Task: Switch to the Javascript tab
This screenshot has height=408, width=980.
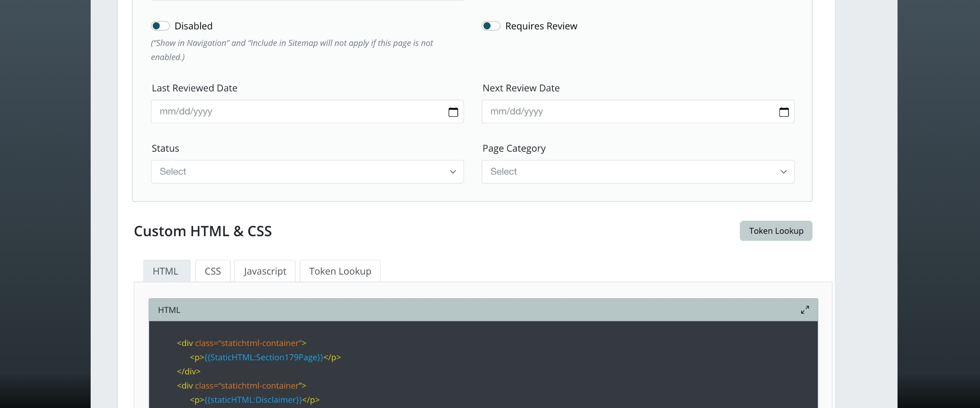Action: click(x=264, y=271)
